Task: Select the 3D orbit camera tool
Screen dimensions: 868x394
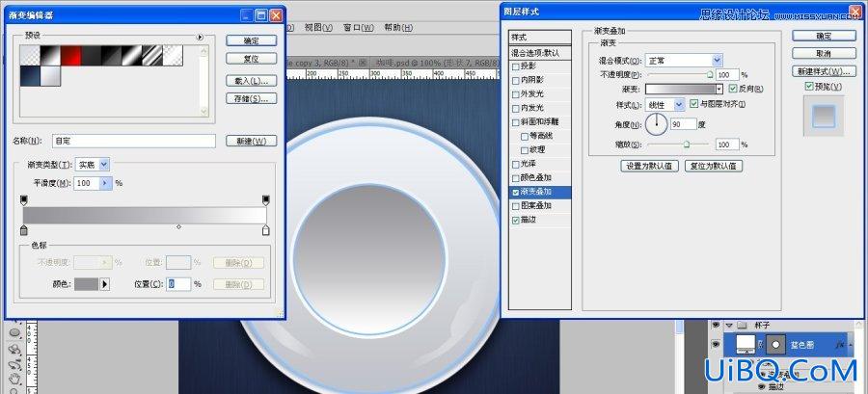Action: [14, 365]
